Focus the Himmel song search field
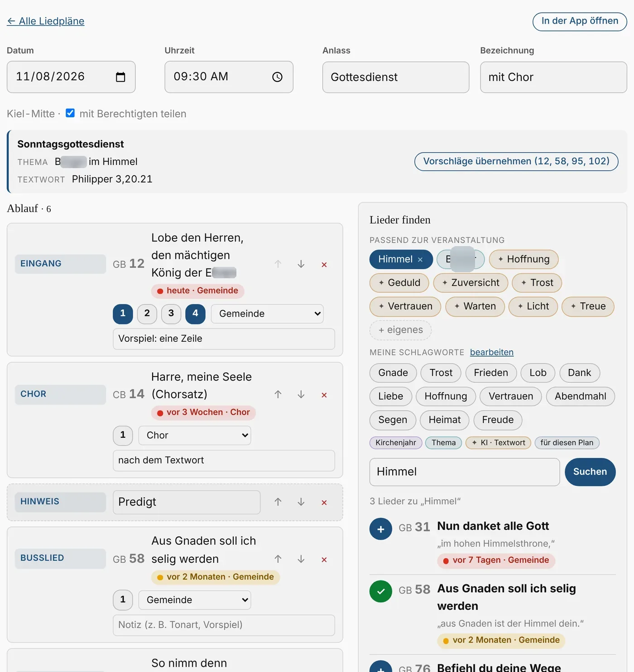 [x=465, y=472]
